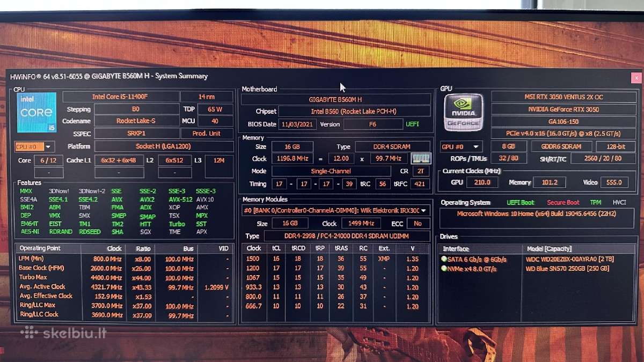Click the BIOS Date 11/03/2021 field
The height and width of the screenshot is (362, 644).
298,124
